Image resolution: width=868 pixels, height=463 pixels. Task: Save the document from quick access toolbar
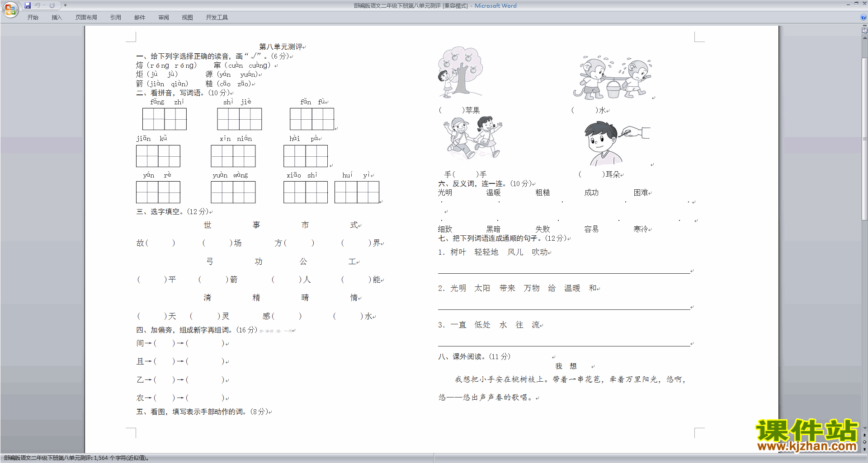[28, 5]
